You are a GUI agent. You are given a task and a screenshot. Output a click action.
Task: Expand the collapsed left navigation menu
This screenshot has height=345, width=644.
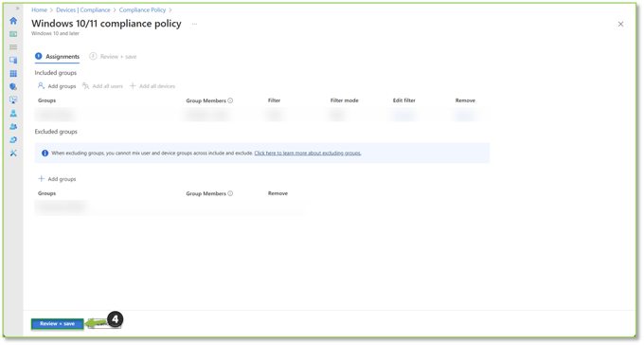tap(17, 9)
